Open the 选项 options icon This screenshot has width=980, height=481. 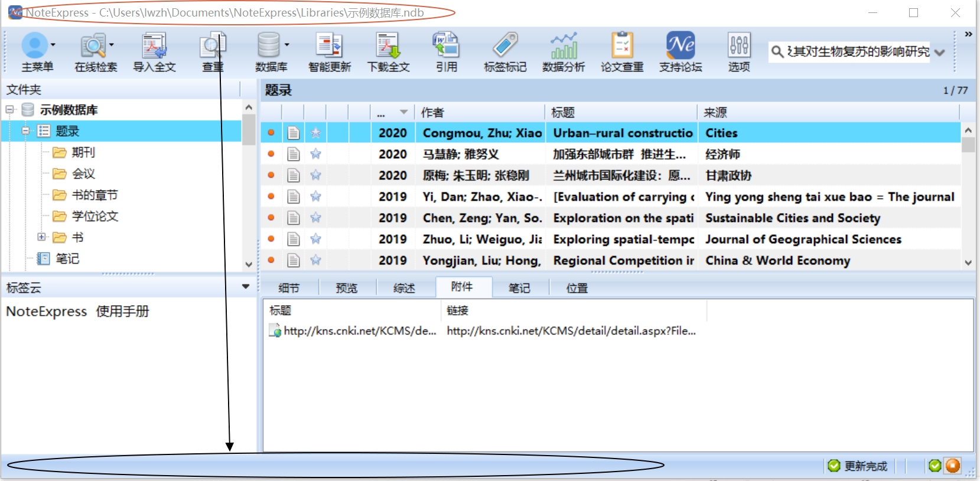[x=739, y=45]
